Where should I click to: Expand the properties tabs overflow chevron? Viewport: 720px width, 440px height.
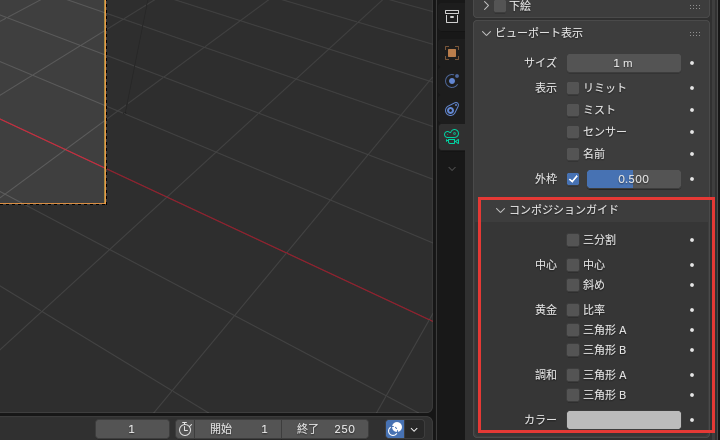[x=452, y=169]
